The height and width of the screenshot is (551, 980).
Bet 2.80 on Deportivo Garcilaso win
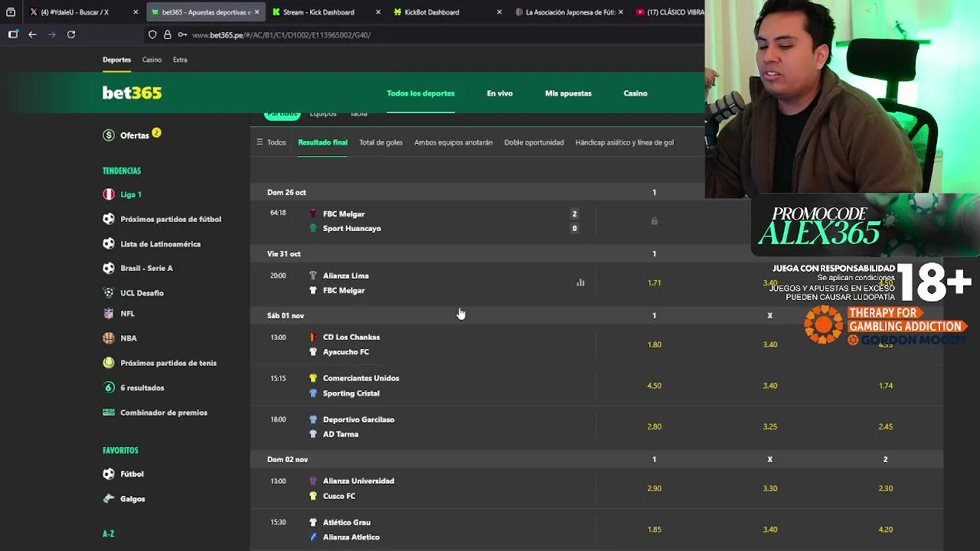pyautogui.click(x=654, y=427)
